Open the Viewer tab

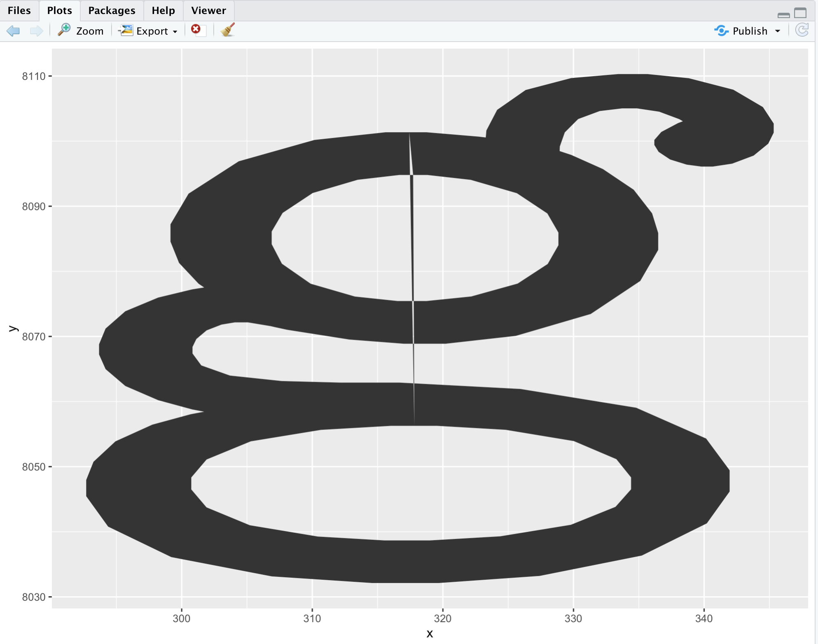pyautogui.click(x=208, y=11)
